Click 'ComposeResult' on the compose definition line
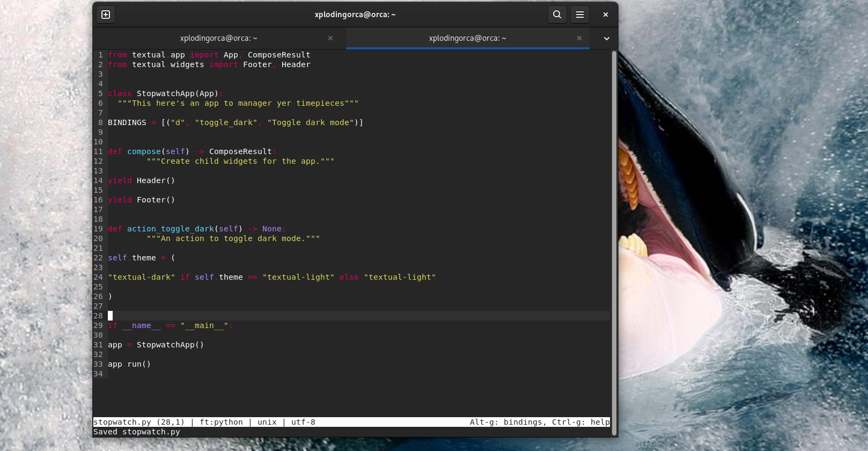This screenshot has width=868, height=451. tap(240, 151)
